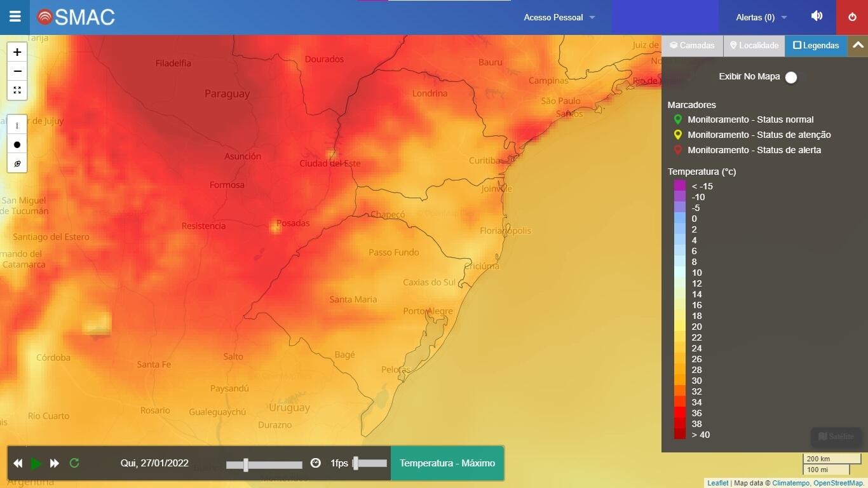Click the Paraguay country label
The image size is (868, 488).
tap(227, 93)
